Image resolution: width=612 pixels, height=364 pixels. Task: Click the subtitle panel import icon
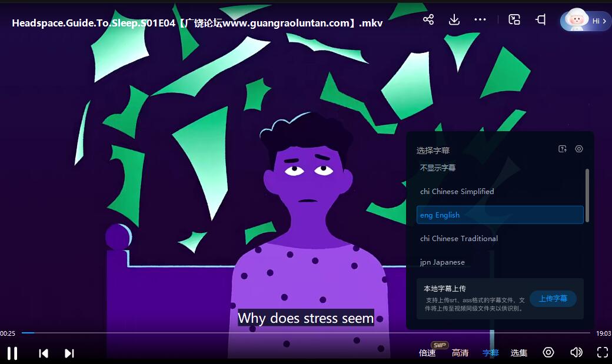(x=563, y=149)
